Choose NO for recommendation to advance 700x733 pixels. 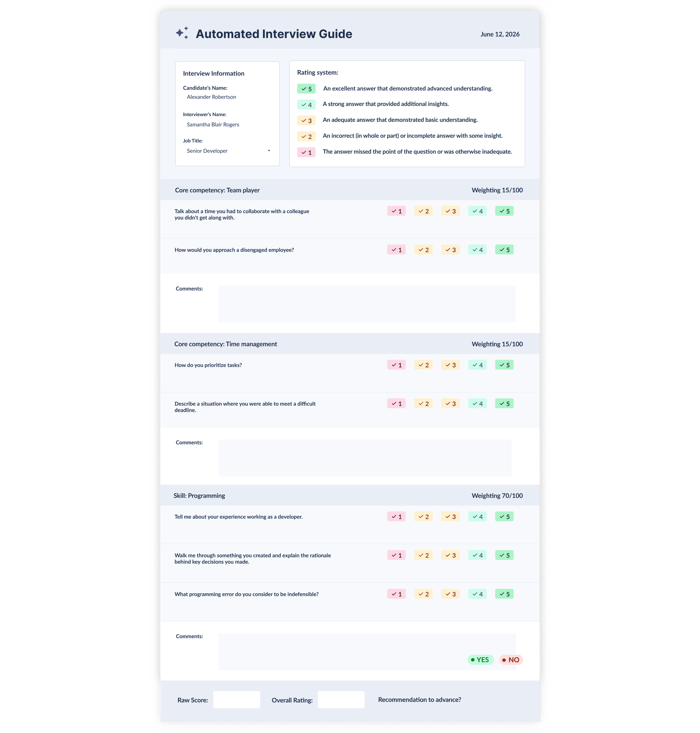511,660
